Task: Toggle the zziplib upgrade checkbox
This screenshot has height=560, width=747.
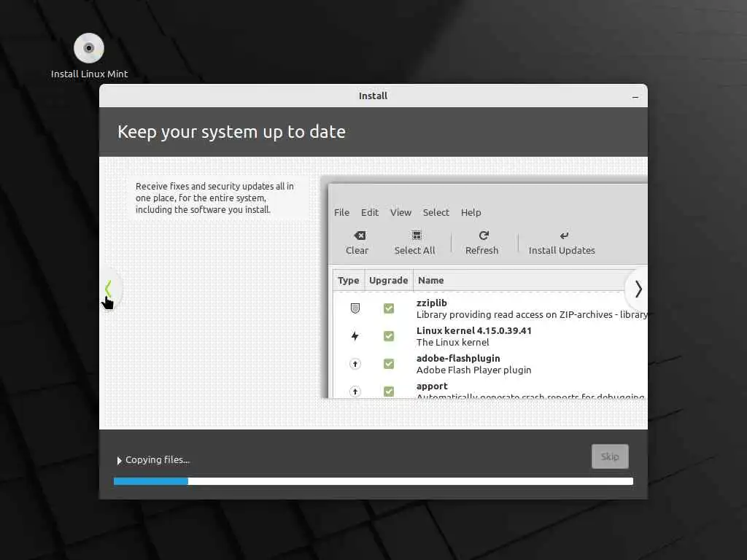Action: pos(389,308)
